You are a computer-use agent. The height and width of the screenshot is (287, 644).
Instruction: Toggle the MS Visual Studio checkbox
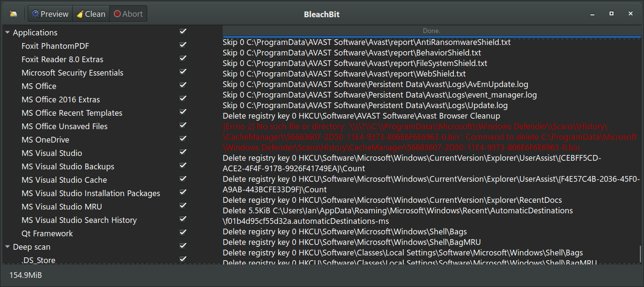coord(183,152)
